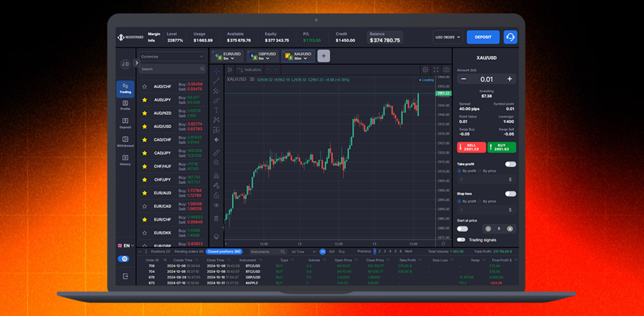Toggle the Start at price switch
Image resolution: width=644 pixels, height=316 pixels.
coord(463,229)
